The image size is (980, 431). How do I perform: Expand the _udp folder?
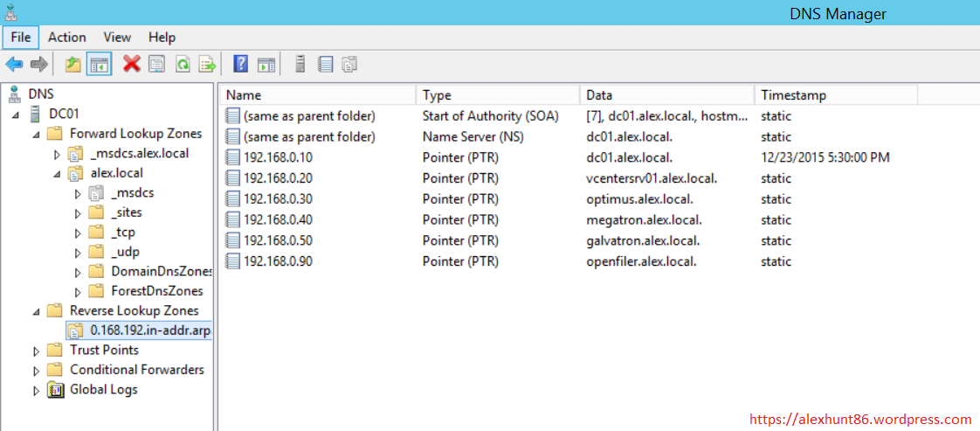(78, 253)
